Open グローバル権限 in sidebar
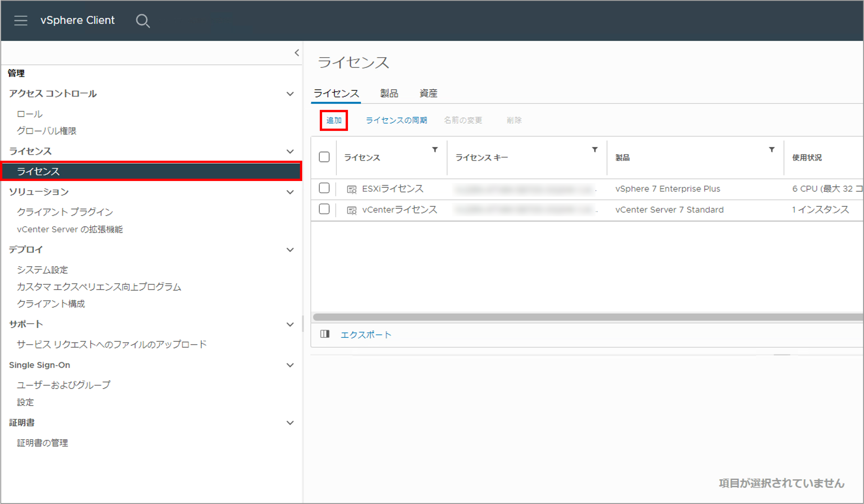864x504 pixels. coord(47,131)
